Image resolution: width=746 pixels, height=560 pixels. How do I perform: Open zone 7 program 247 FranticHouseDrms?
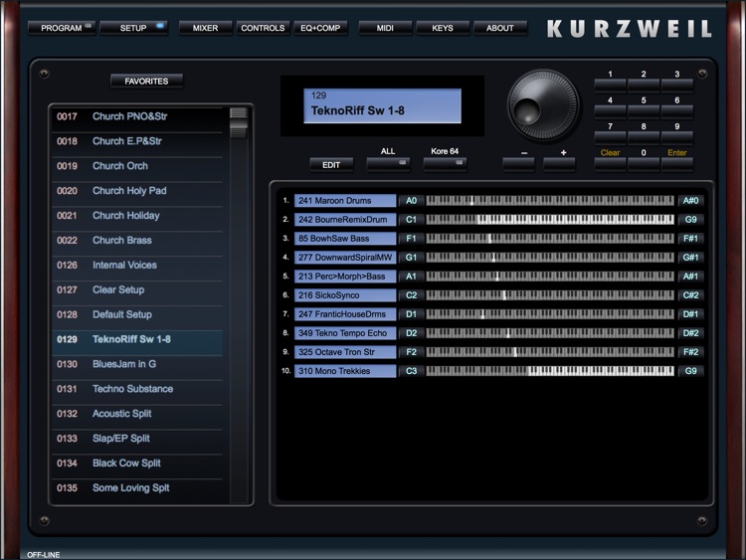pyautogui.click(x=345, y=314)
